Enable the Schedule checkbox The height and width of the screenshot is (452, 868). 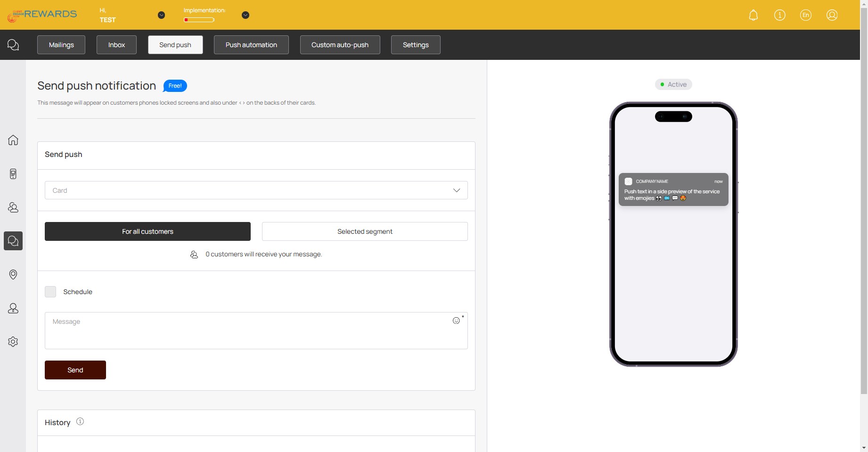tap(50, 292)
